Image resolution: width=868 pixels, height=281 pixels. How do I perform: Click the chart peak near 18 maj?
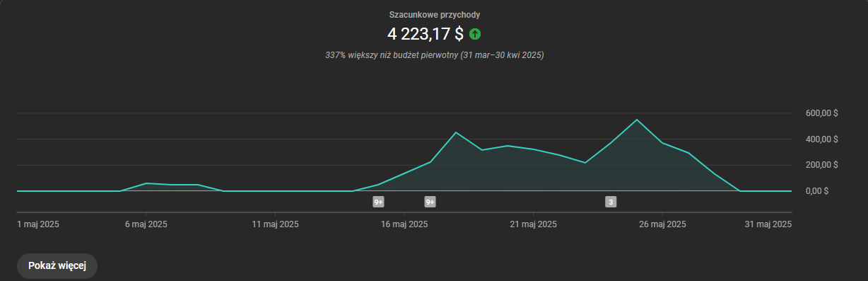click(456, 132)
